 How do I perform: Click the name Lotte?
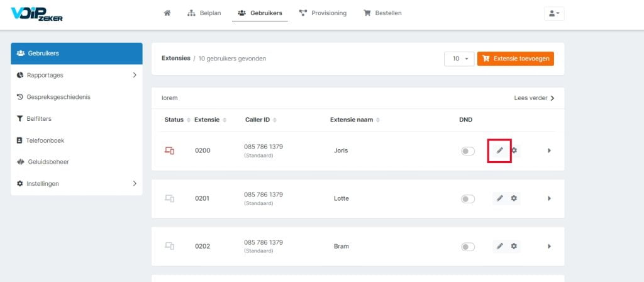point(341,198)
